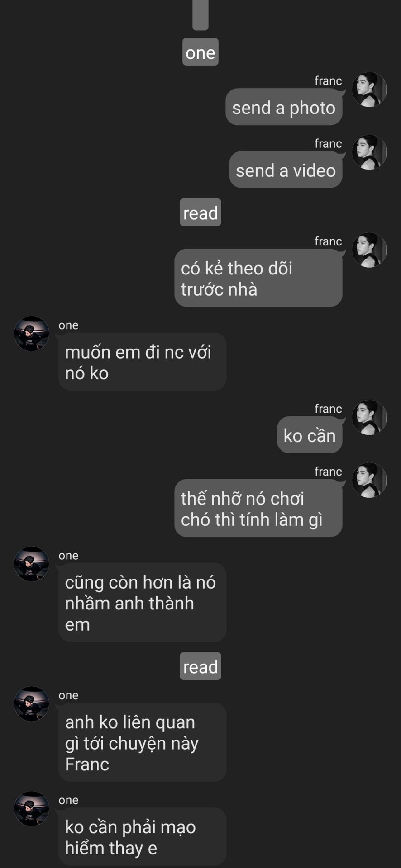
Task: Tap franc's avatar beside 'send a video'
Action: 369,152
